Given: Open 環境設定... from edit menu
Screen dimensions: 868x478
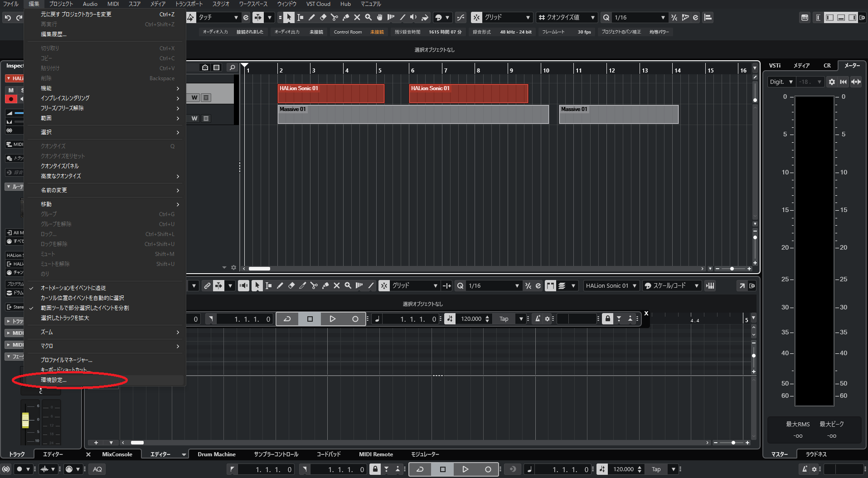Looking at the screenshot, I should [105, 380].
